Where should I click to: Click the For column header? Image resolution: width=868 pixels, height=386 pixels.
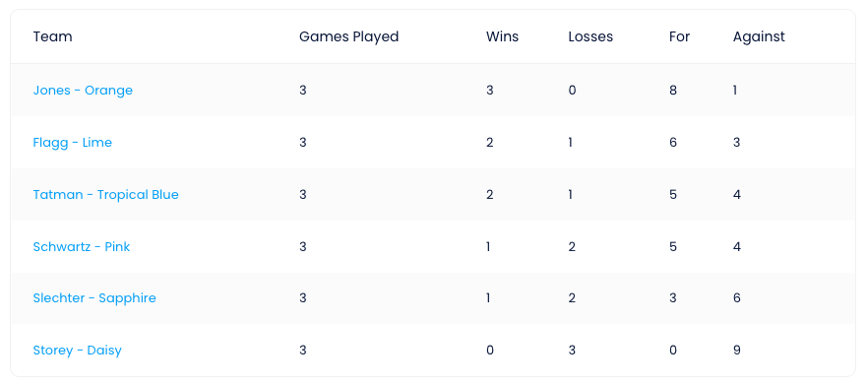click(679, 36)
